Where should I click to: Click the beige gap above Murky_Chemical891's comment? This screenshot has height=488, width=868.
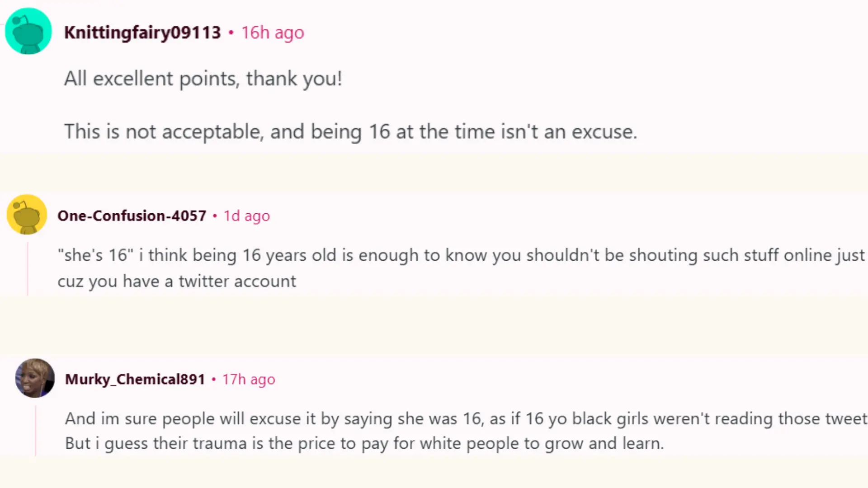click(x=434, y=325)
